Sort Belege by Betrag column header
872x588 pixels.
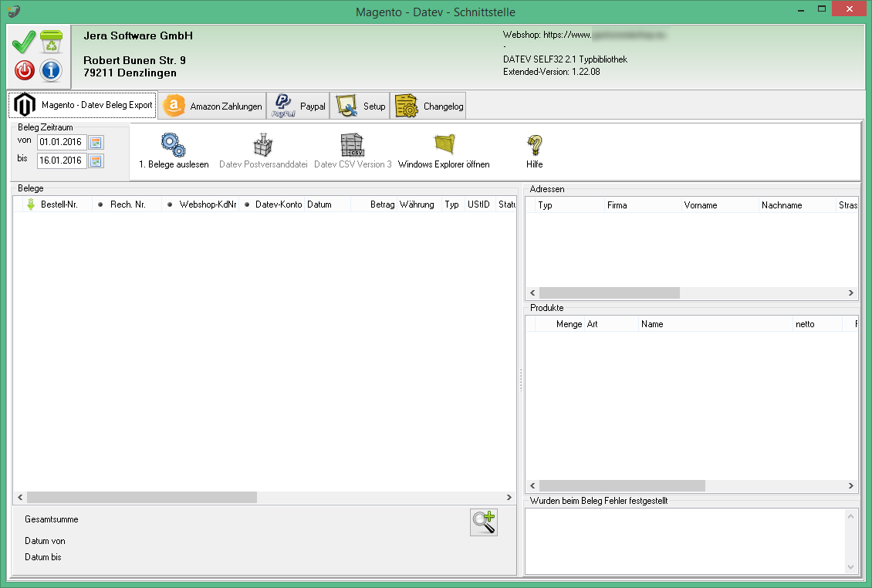(x=382, y=204)
